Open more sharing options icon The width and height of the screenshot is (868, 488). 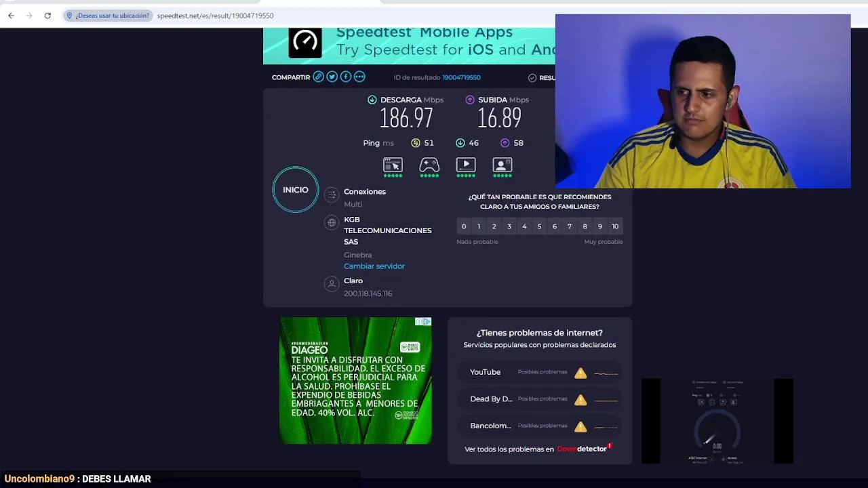359,77
